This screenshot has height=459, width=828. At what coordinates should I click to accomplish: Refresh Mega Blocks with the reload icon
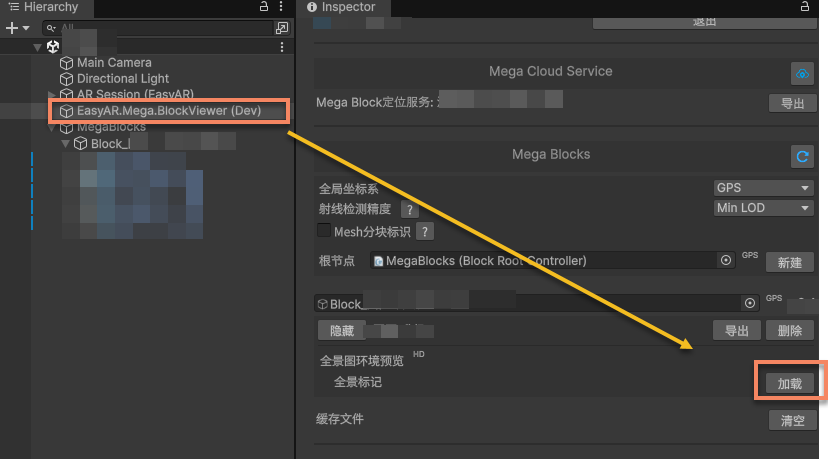click(x=801, y=157)
